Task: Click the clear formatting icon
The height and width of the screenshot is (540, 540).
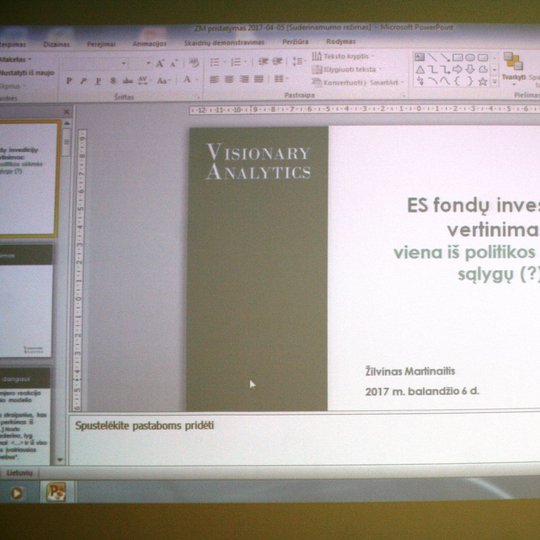Action: (x=194, y=63)
